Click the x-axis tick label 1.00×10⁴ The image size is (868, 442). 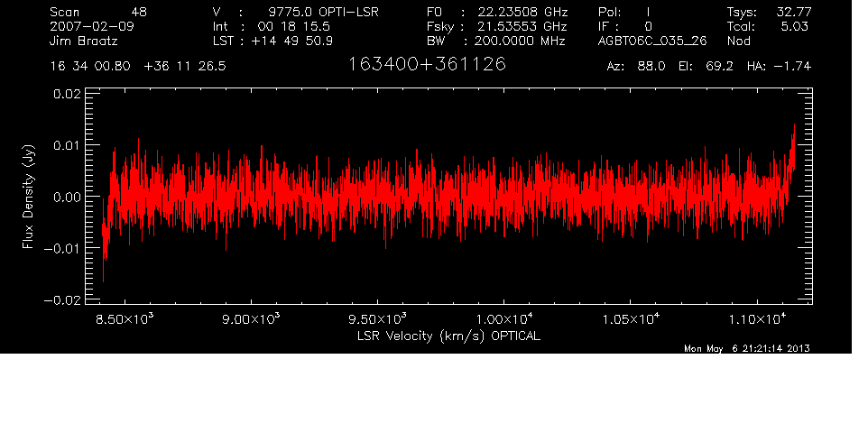pos(503,319)
